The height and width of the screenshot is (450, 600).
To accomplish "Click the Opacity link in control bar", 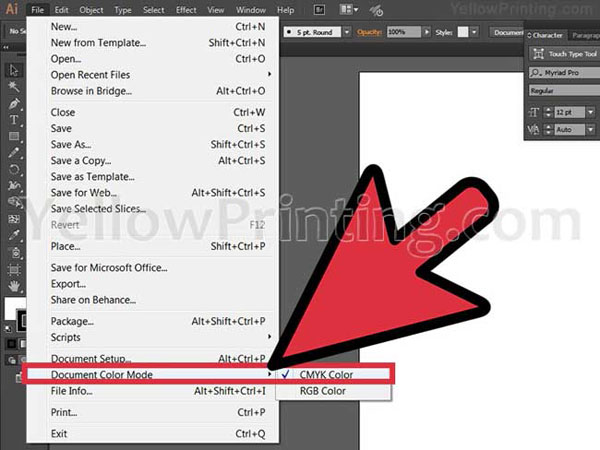I will [369, 32].
